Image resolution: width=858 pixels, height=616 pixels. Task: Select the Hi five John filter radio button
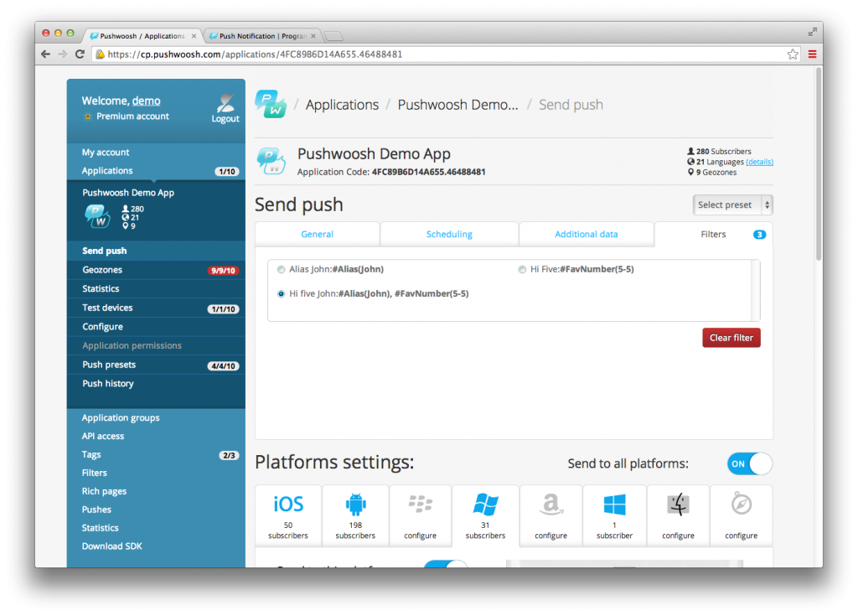coord(281,294)
